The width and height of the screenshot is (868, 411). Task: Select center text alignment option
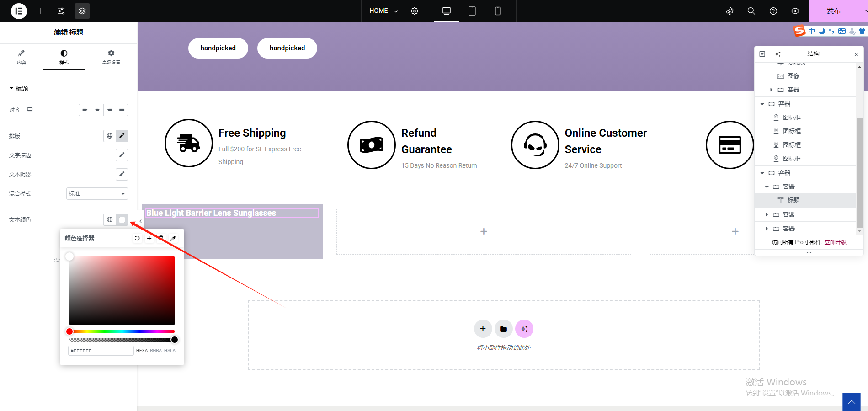(97, 110)
